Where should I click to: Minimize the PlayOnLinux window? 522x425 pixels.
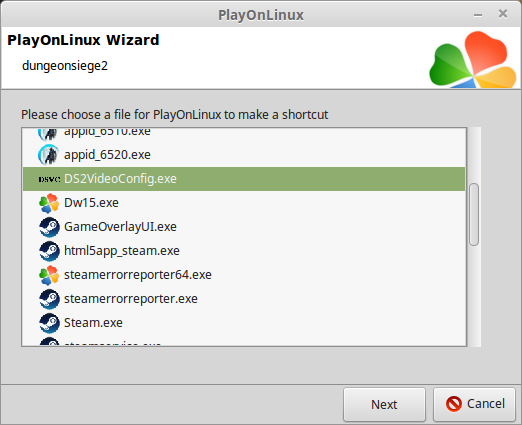coord(478,15)
